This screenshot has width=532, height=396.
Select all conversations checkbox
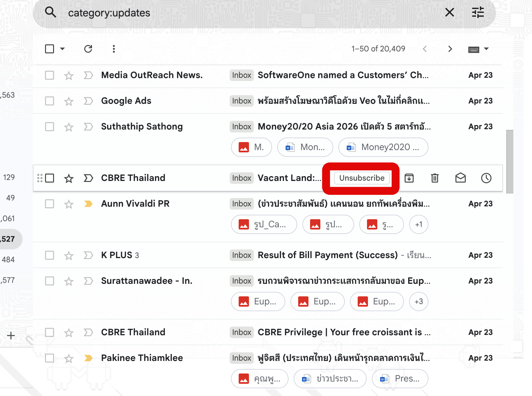click(x=49, y=49)
